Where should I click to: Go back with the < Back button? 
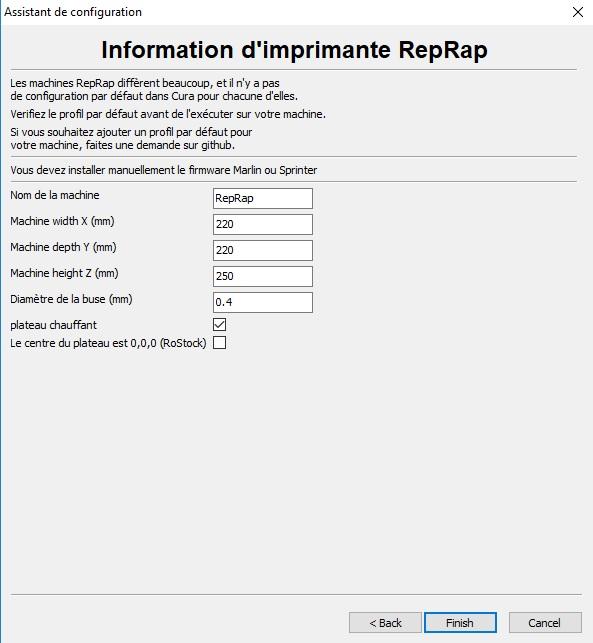(x=385, y=622)
